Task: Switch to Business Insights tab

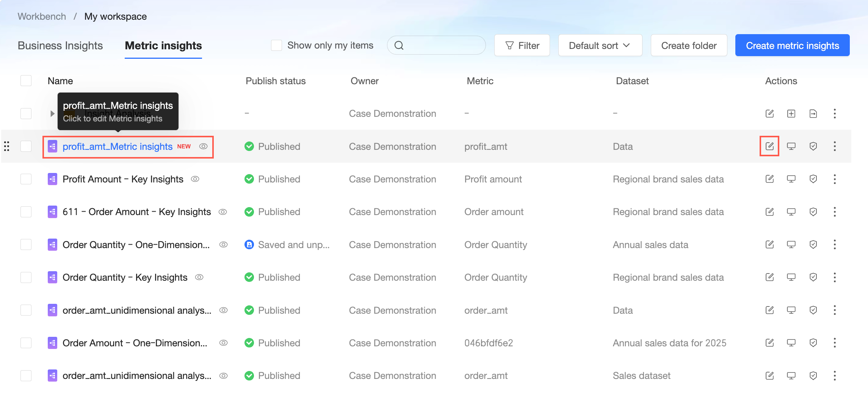Action: pyautogui.click(x=60, y=46)
